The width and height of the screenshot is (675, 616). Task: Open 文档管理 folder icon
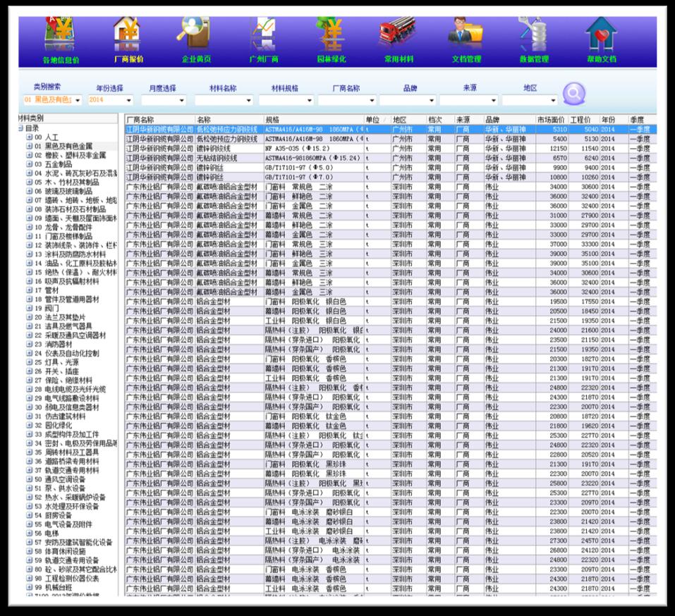(x=466, y=34)
